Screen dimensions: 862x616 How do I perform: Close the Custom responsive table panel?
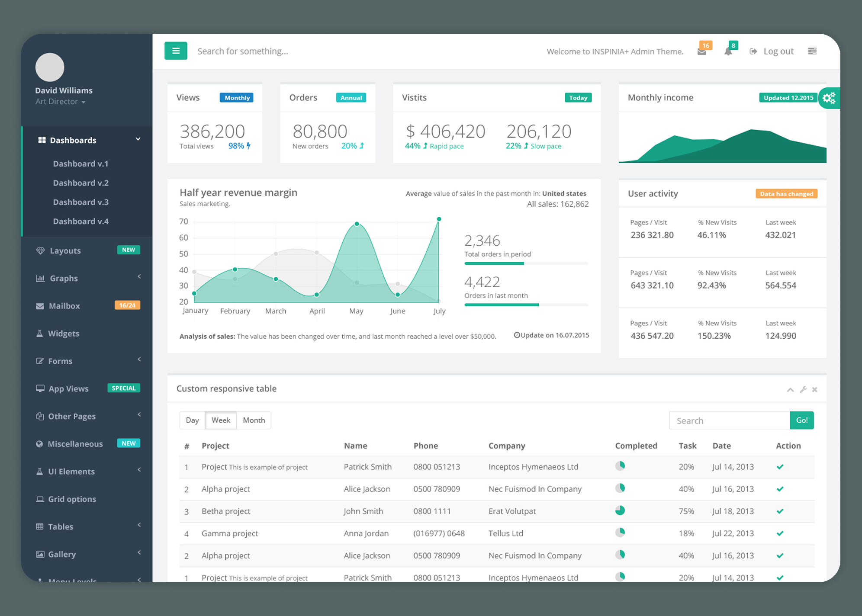(814, 390)
